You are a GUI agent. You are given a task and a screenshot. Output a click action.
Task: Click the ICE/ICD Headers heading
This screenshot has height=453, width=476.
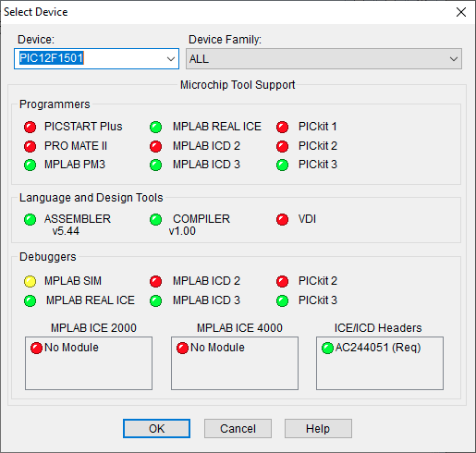click(378, 328)
